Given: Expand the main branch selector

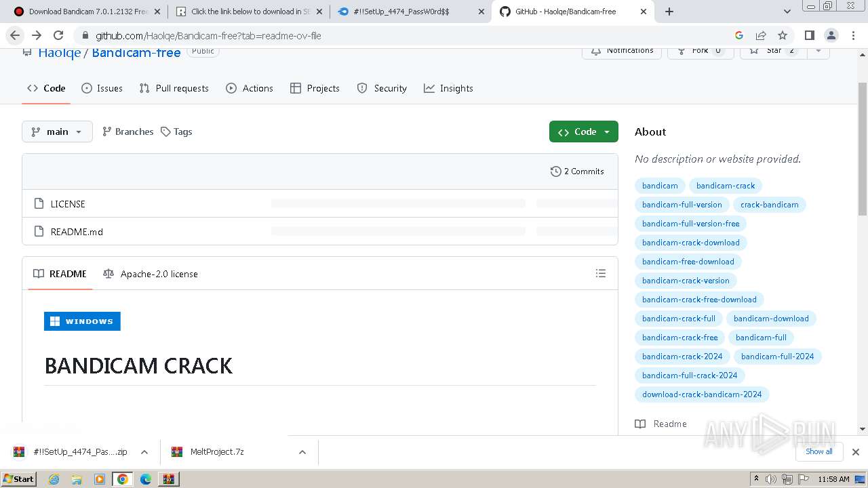Looking at the screenshot, I should 57,131.
